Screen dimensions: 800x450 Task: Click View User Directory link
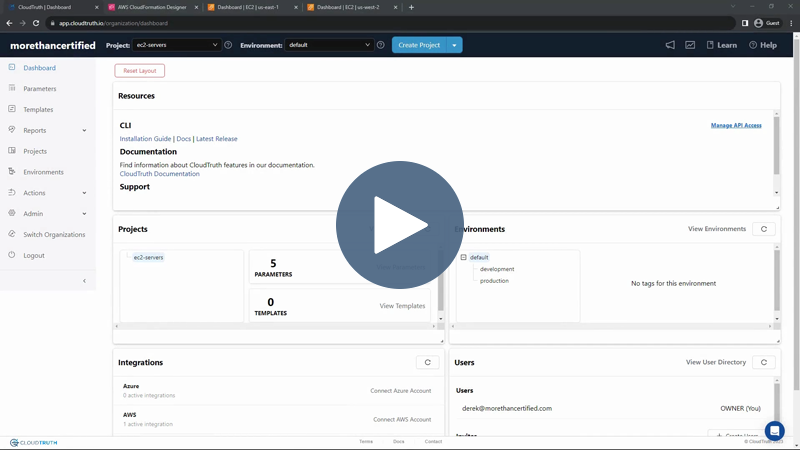point(716,362)
